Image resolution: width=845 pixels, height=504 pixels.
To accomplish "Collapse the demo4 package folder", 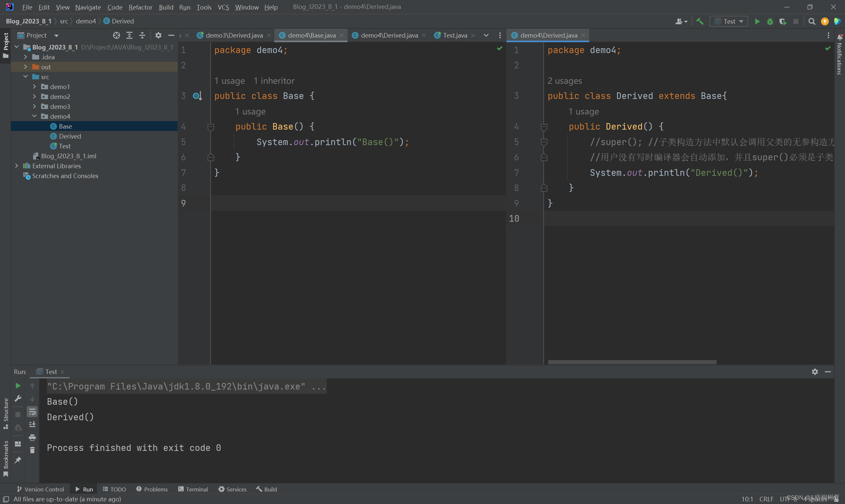I will pos(34,116).
